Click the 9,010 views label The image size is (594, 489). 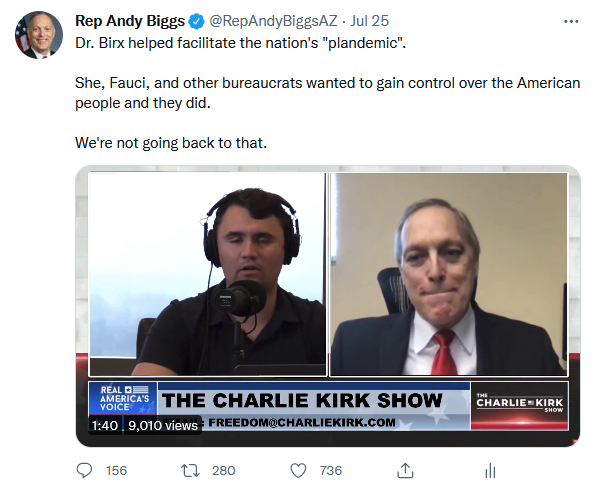[x=163, y=425]
